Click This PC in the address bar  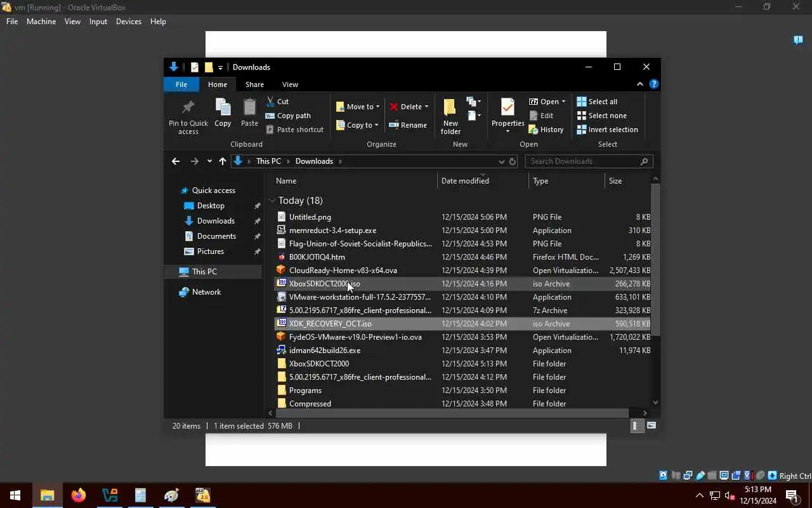coord(268,161)
